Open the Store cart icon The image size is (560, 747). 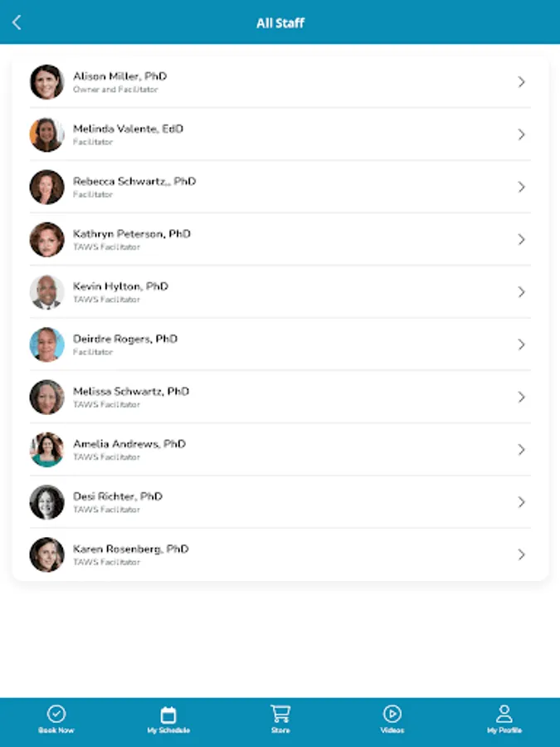click(x=280, y=713)
